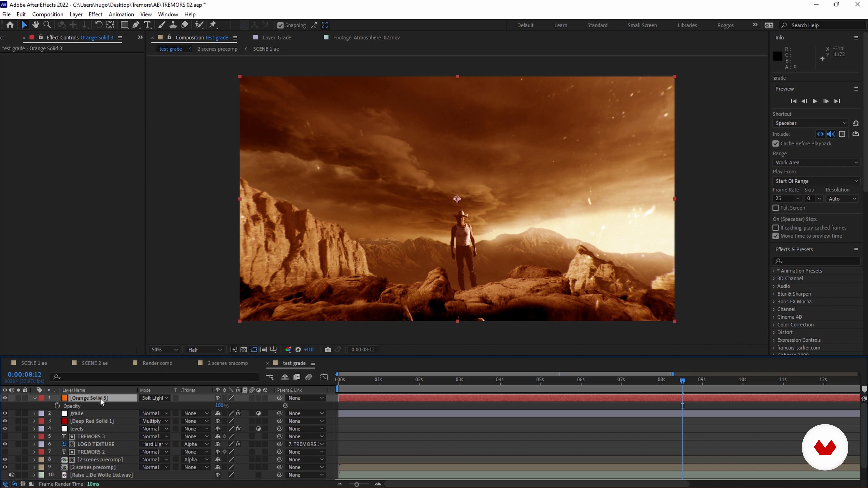Viewport: 868px width, 488px height.
Task: Click composition mini-flowchart icon in timeline
Action: (270, 377)
